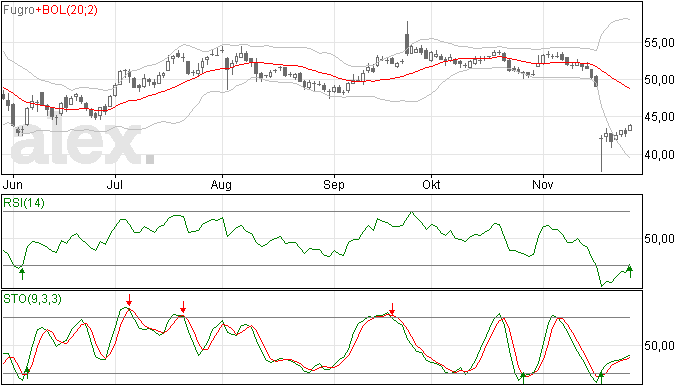Select the 55,00 price axis value

659,43
